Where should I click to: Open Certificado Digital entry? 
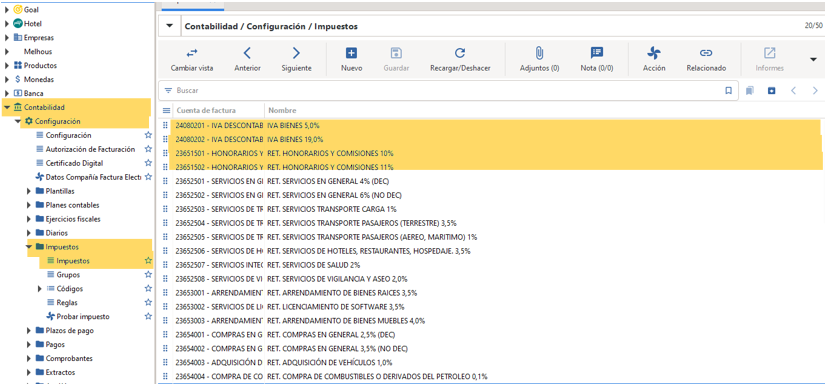tap(74, 163)
